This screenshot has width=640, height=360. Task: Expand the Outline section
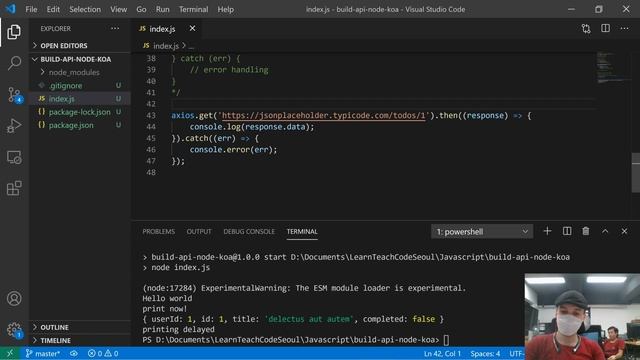coord(80,327)
